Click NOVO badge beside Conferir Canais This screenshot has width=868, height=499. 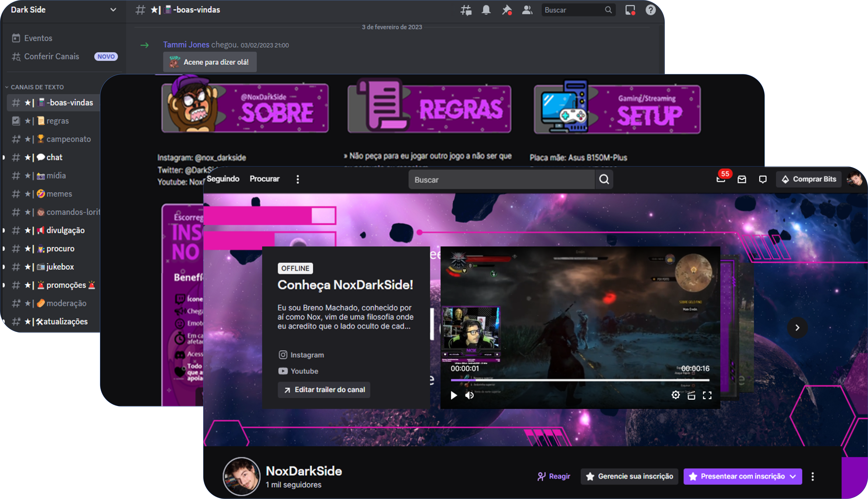(x=106, y=57)
